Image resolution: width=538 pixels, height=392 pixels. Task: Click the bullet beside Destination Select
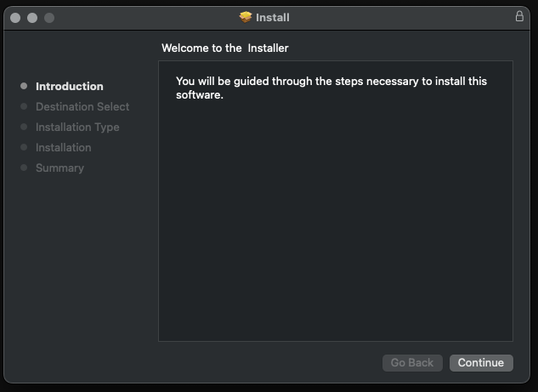[24, 106]
